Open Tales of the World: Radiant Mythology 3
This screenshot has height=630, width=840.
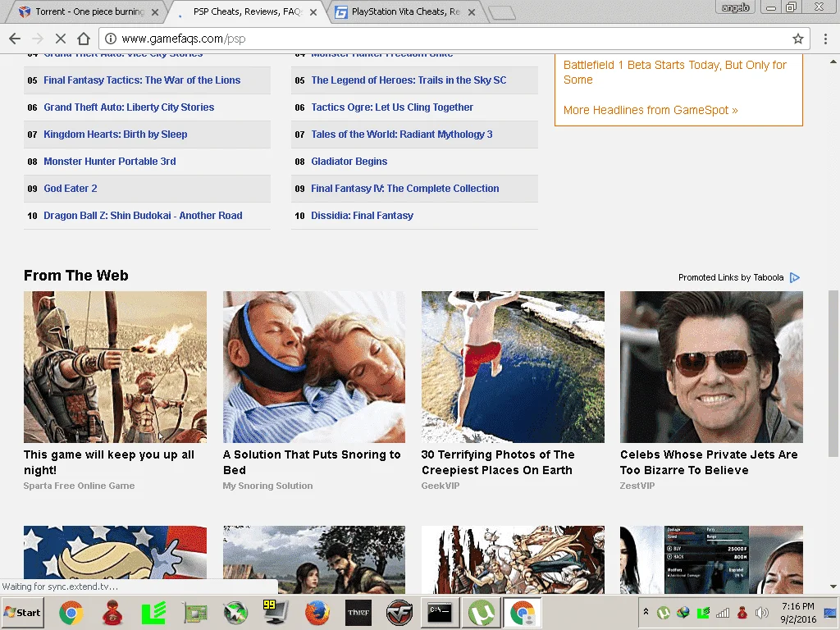401,135
